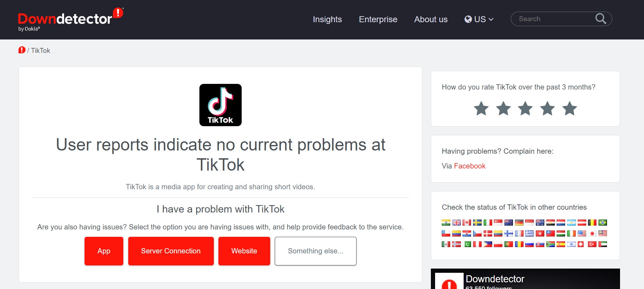Image resolution: width=644 pixels, height=289 pixels.
Task: Open the Sweden flag status page
Action: pos(477,222)
